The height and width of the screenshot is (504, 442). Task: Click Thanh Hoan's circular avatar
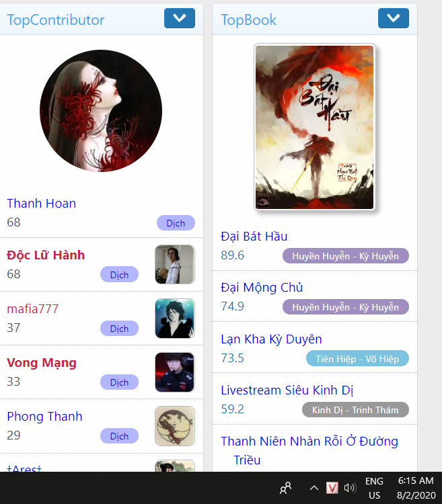(101, 111)
